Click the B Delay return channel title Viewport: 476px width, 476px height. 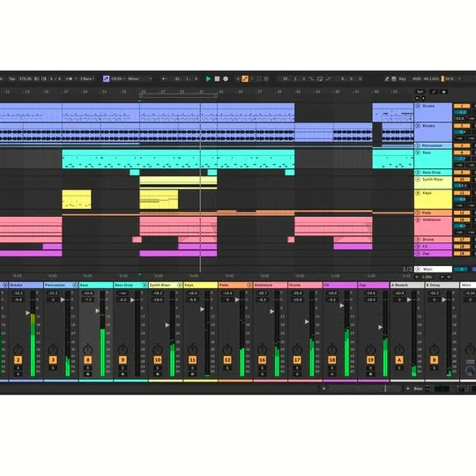point(442,285)
